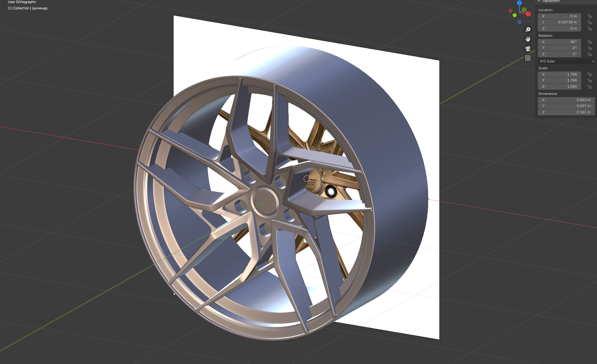Click the Location Z field

(559, 29)
